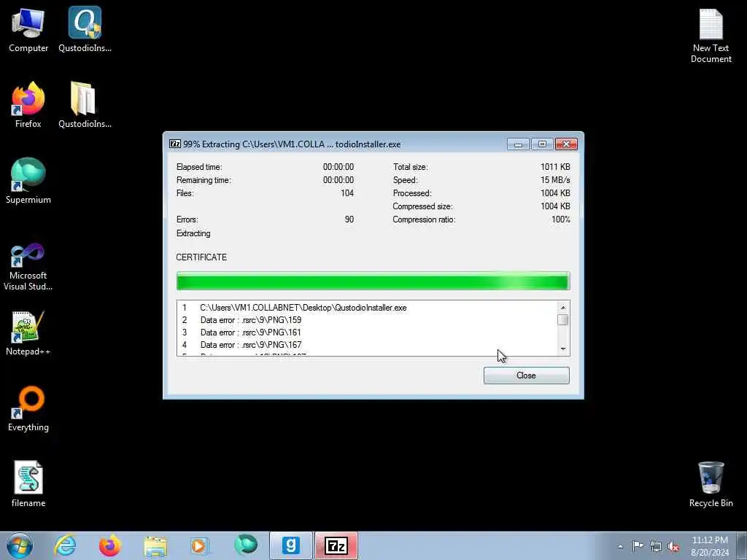747x560 pixels.
Task: Open Windows Explorer from the taskbar
Action: pos(155,545)
